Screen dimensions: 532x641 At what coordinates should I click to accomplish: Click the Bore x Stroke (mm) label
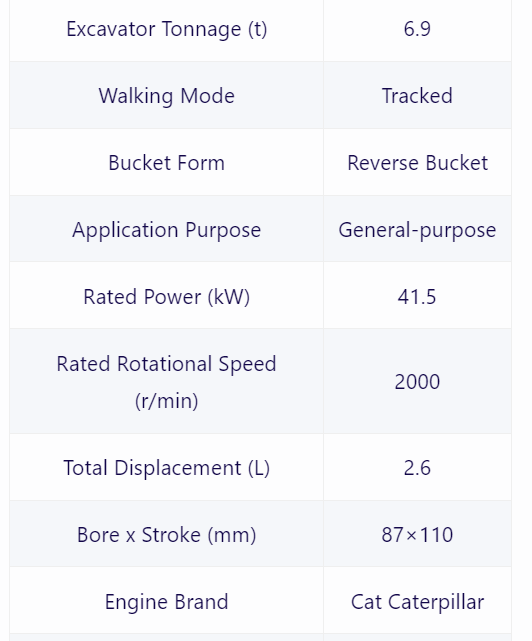pos(166,535)
